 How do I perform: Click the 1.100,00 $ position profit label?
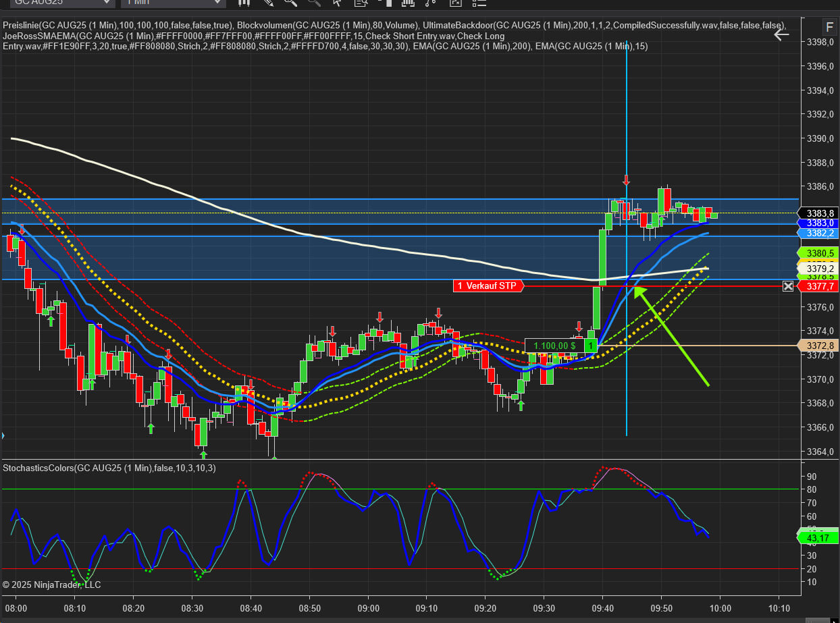click(x=554, y=346)
